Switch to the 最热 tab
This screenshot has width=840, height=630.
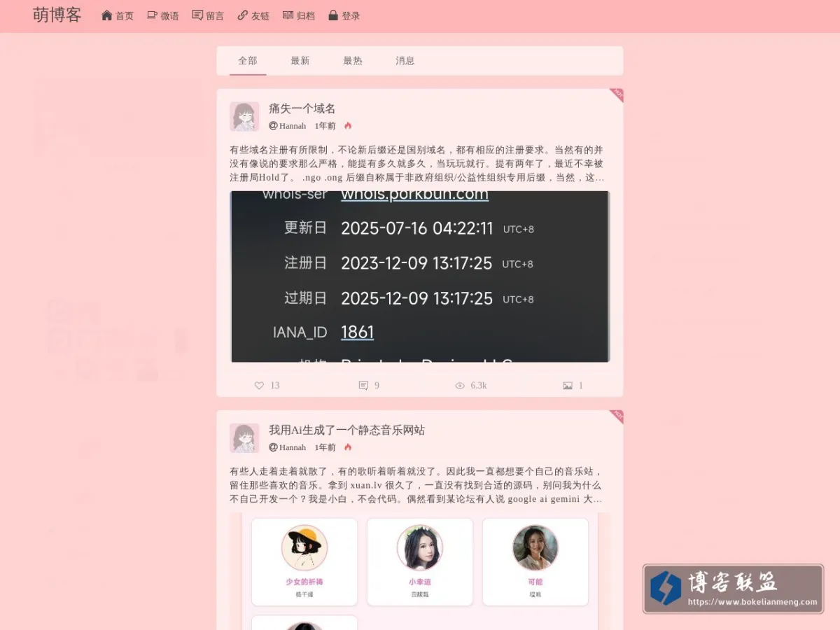click(353, 61)
